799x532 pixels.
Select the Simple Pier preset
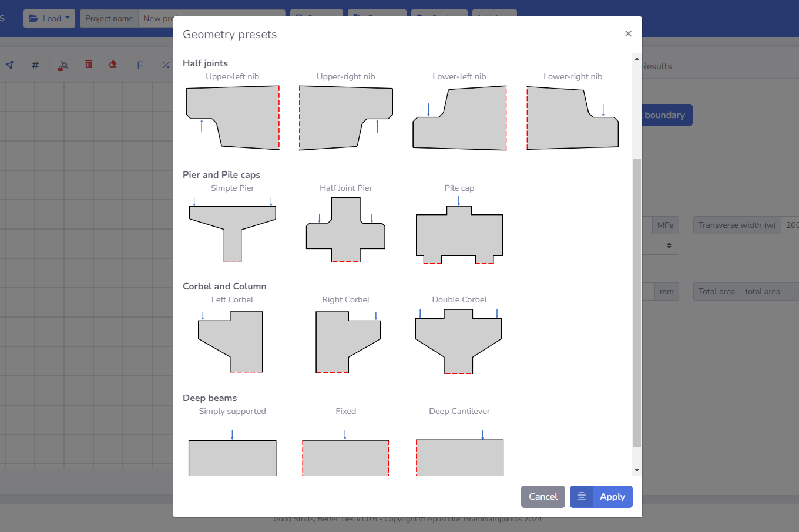(x=233, y=229)
